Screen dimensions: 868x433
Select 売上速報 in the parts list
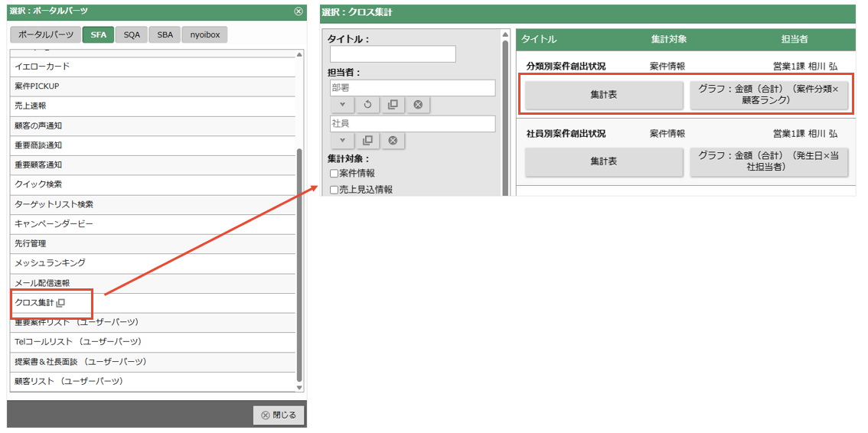pos(31,106)
